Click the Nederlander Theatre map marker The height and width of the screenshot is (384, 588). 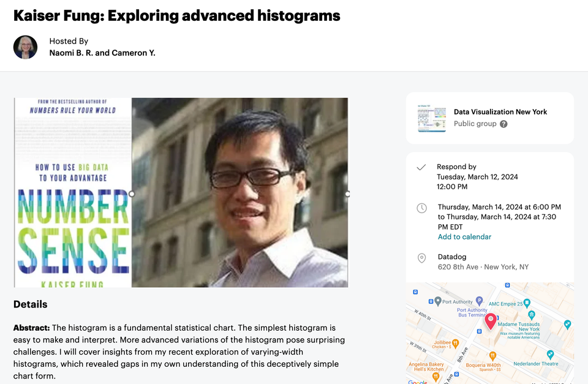(x=550, y=354)
